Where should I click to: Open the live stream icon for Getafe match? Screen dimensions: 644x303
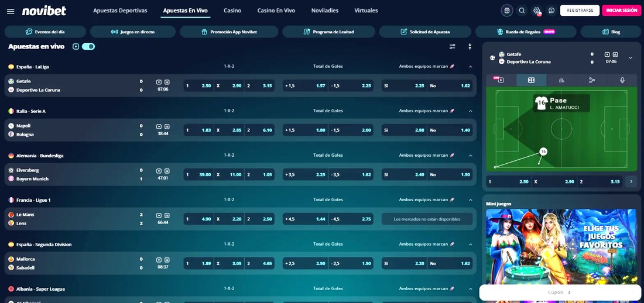pyautogui.click(x=159, y=82)
